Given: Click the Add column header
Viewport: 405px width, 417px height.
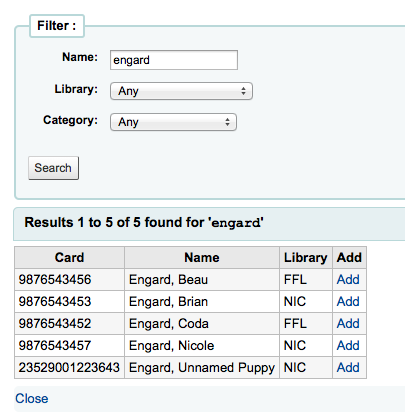Looking at the screenshot, I should coord(349,258).
